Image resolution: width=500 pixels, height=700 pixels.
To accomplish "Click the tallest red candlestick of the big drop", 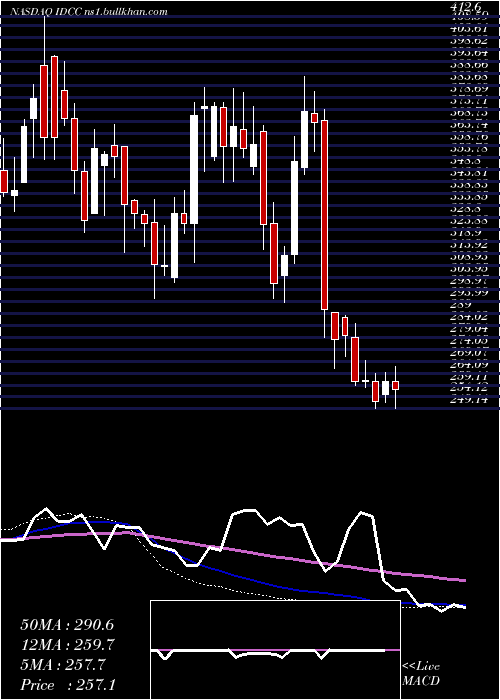I will pyautogui.click(x=325, y=214).
